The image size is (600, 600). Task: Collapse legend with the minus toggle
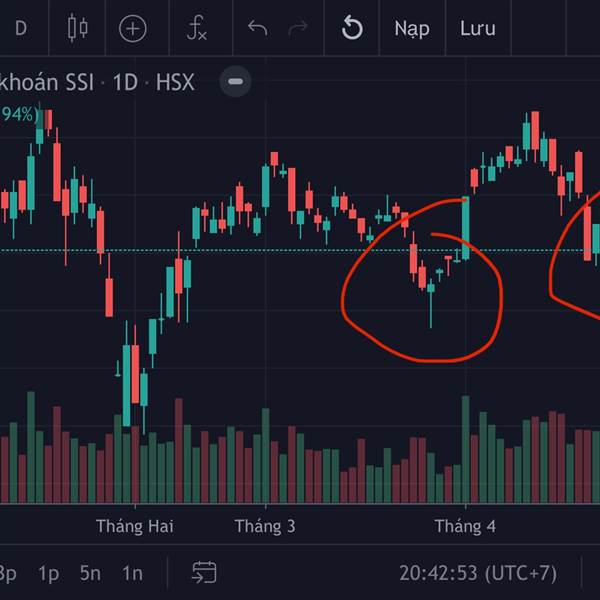[235, 81]
